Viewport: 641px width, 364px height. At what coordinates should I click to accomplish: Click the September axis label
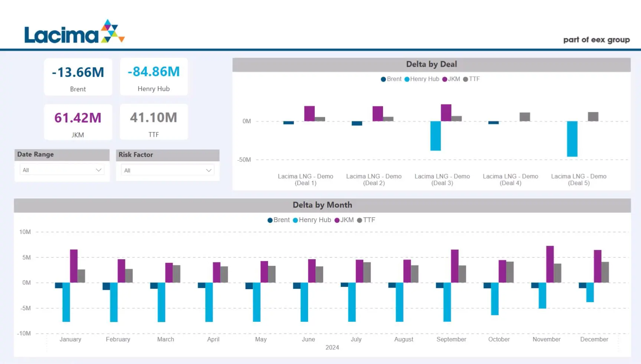451,339
